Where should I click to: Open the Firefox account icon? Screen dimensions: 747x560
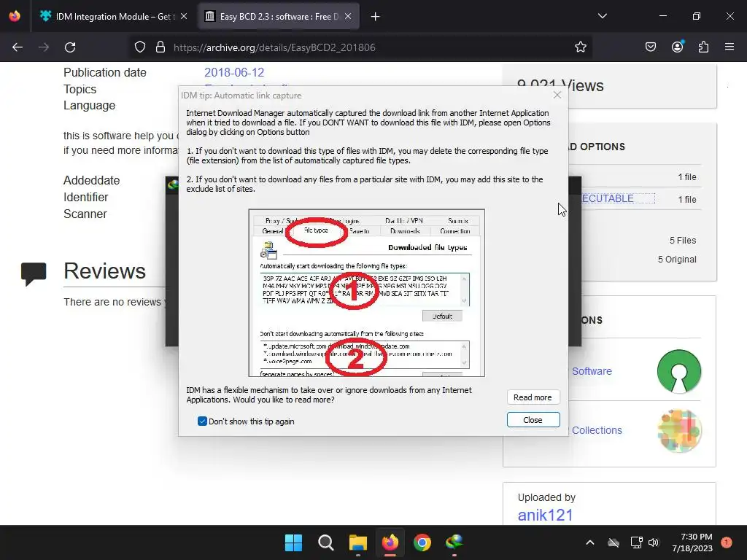tap(677, 47)
